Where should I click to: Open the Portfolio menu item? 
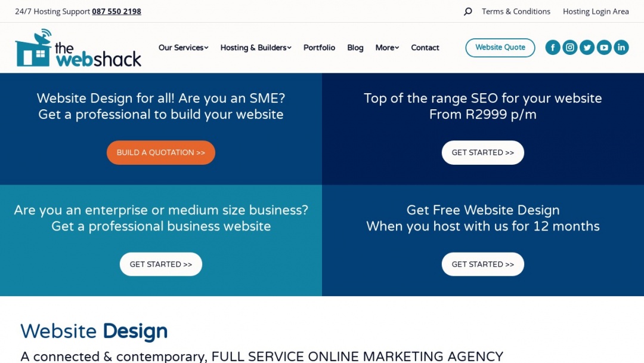[x=319, y=47]
